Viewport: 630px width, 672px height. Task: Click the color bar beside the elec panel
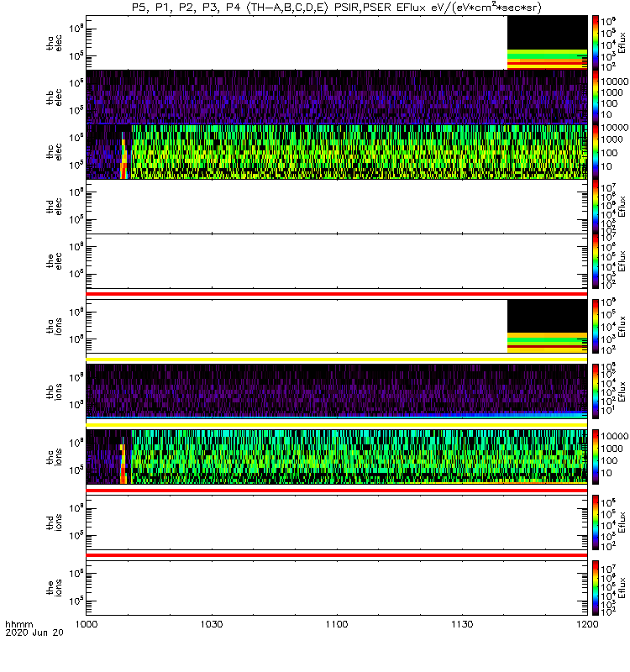[596, 261]
